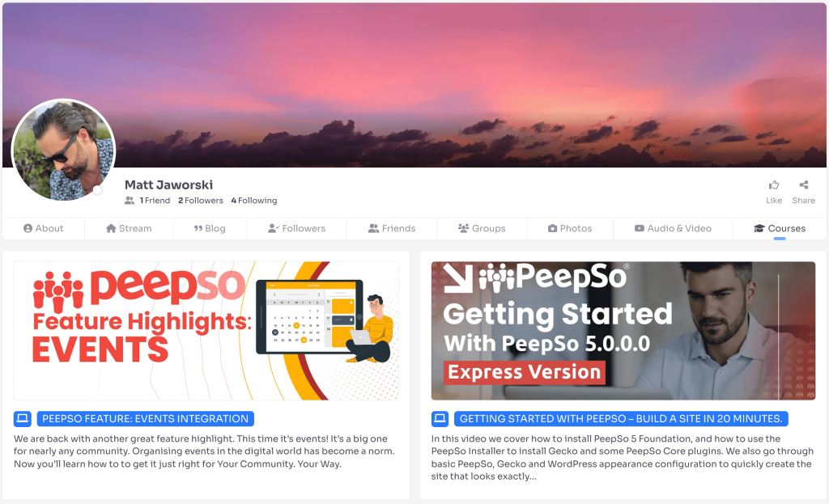
Task: Open the Stream tab
Action: click(x=129, y=228)
